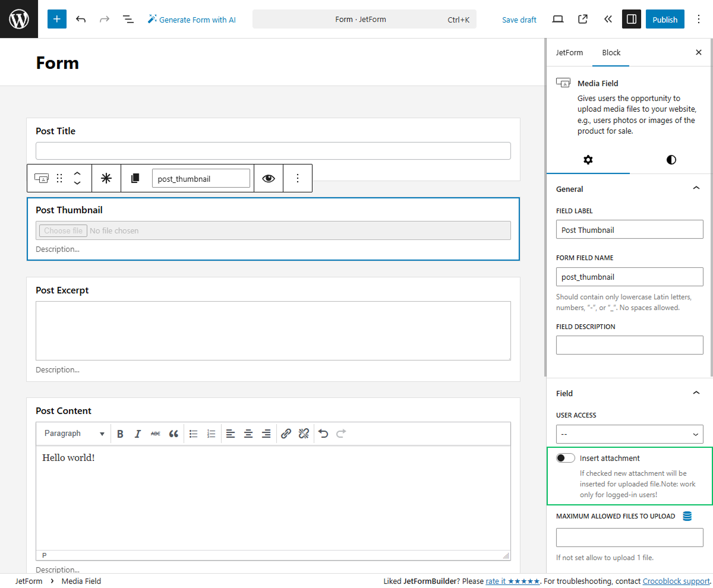Click the double-chevron collapse toolbar icon
The height and width of the screenshot is (588, 713).
pos(607,19)
